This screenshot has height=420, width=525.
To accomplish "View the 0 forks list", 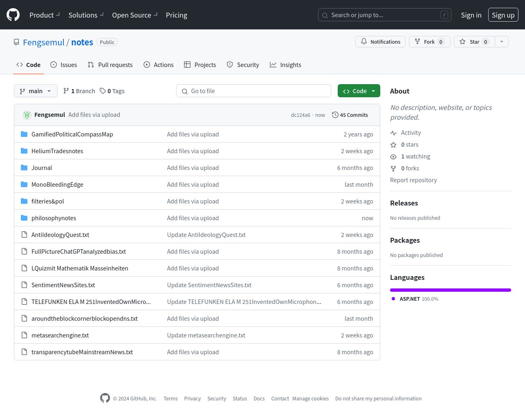I will pyautogui.click(x=405, y=168).
